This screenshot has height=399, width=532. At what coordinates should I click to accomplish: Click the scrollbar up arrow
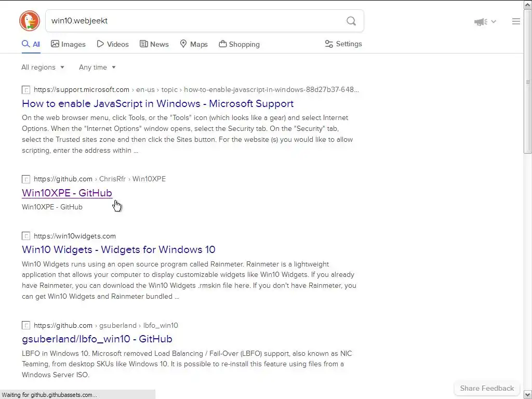[528, 5]
